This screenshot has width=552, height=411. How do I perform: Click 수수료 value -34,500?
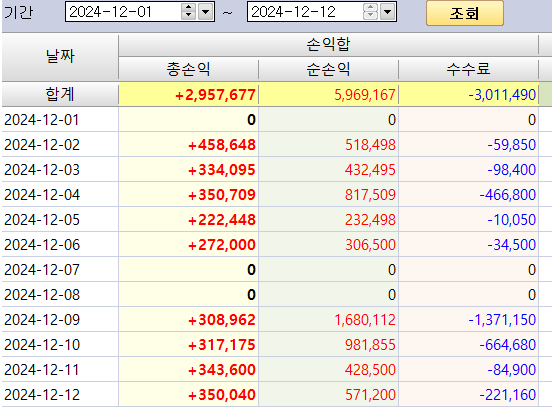(512, 245)
